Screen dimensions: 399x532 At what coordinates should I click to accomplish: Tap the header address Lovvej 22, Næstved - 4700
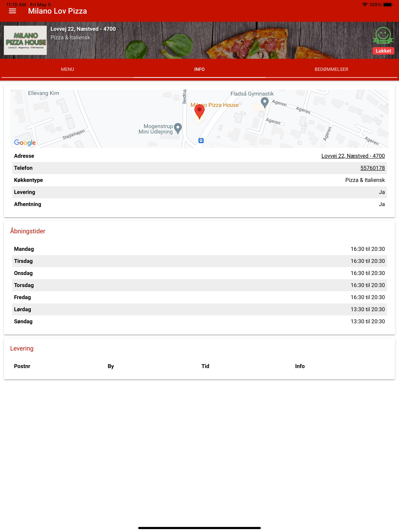click(83, 29)
